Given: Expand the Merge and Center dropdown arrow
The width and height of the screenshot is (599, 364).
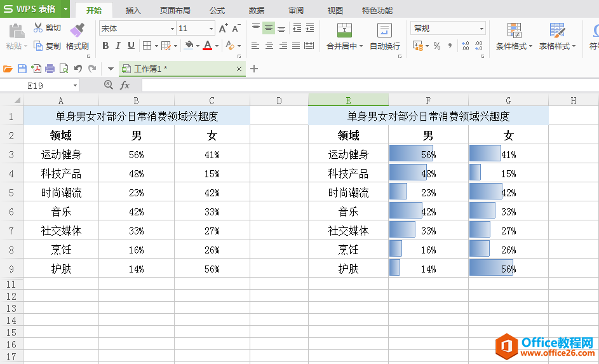Looking at the screenshot, I should click(x=361, y=46).
